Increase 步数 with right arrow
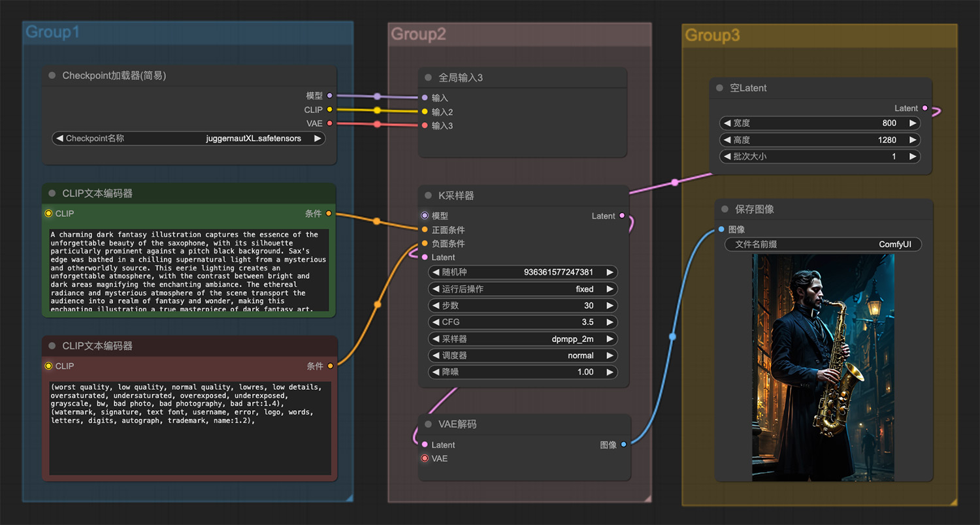The image size is (980, 525). [x=610, y=306]
